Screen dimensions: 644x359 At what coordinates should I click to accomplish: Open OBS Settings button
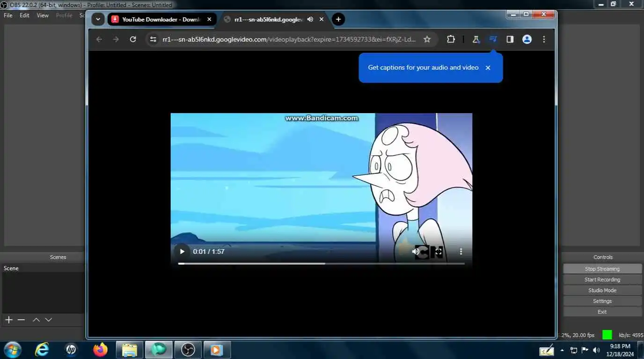(602, 301)
